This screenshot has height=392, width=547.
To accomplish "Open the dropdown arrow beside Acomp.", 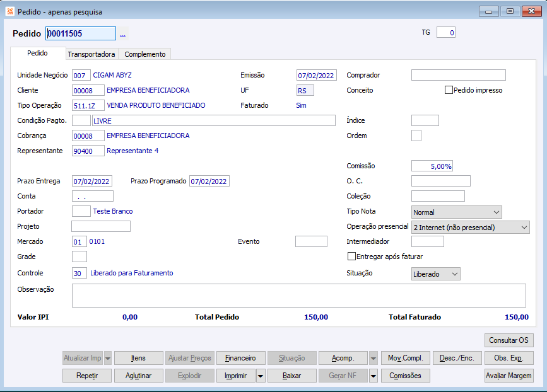I will 373,358.
